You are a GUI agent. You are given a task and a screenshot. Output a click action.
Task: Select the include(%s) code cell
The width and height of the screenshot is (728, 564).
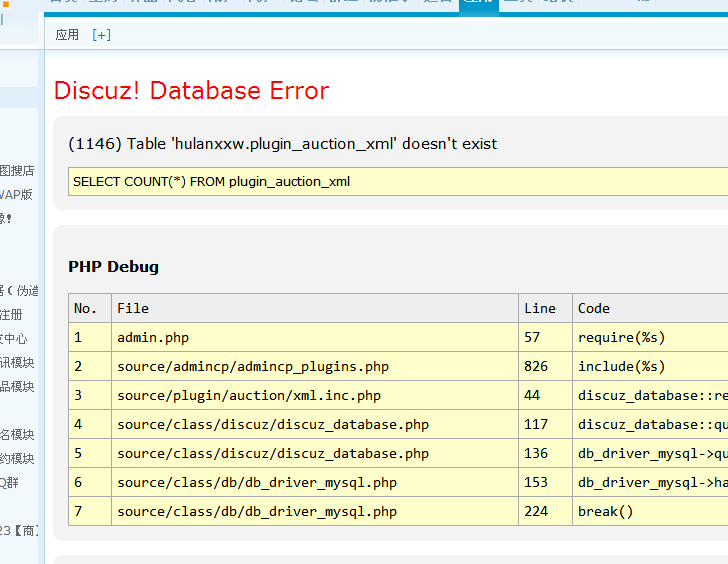coord(650,366)
